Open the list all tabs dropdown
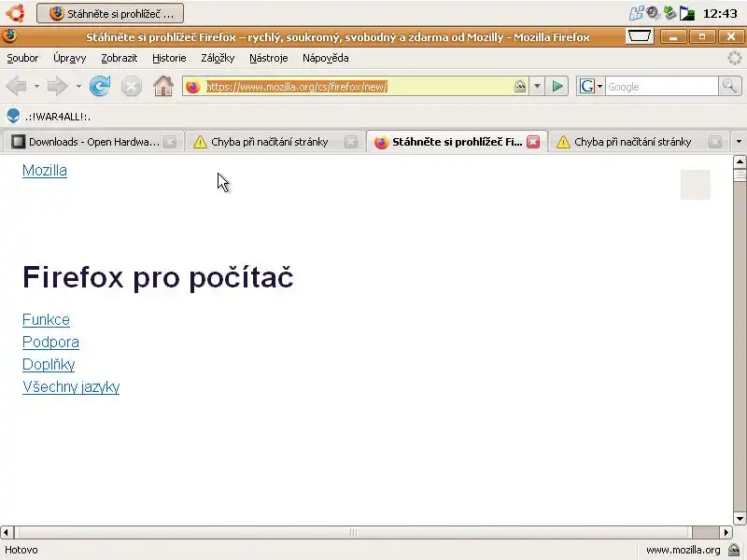This screenshot has height=560, width=747. click(739, 142)
